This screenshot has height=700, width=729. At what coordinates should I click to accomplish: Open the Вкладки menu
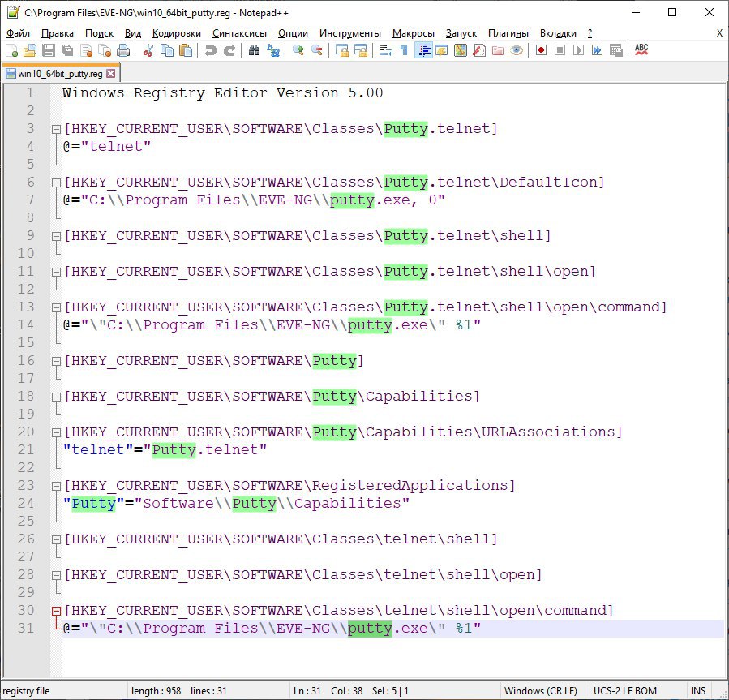pos(558,33)
